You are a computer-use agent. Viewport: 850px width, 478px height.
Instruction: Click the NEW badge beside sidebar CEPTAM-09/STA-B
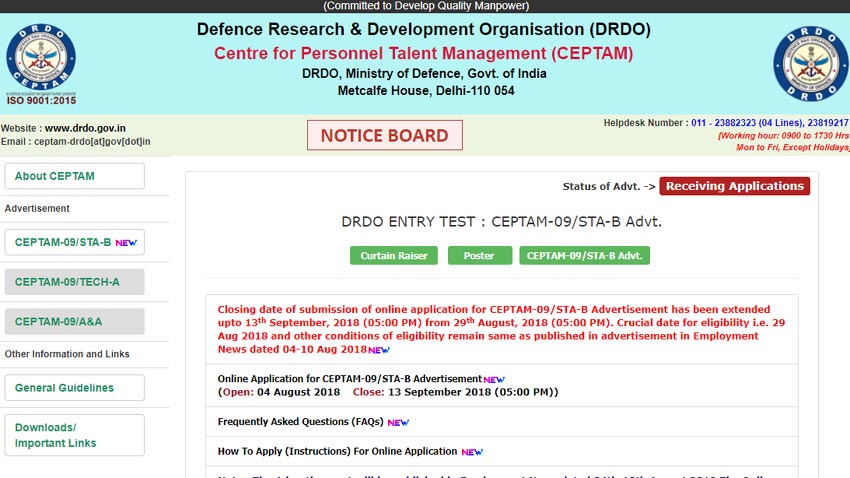pos(126,243)
